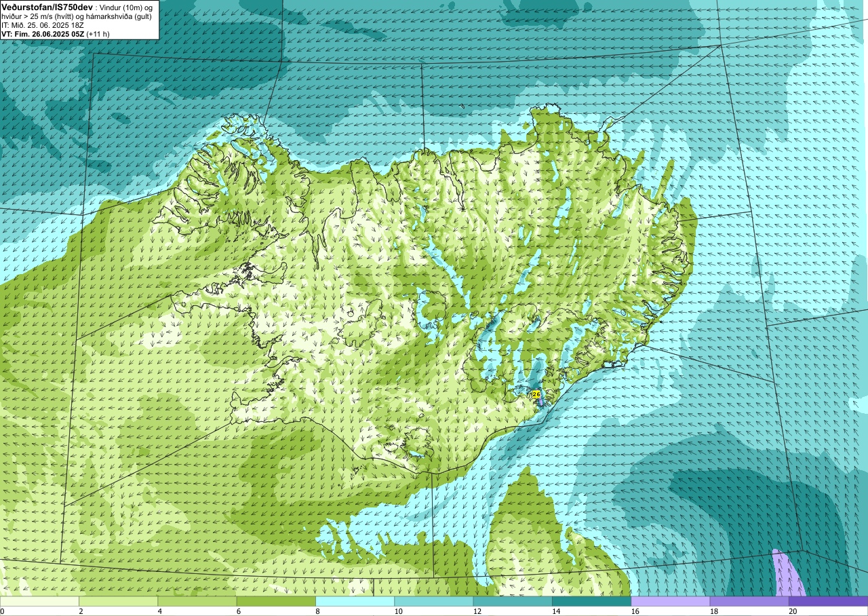Click the 16–18 m/s light purple legend swatch
This screenshot has width=868, height=616.
(x=671, y=601)
